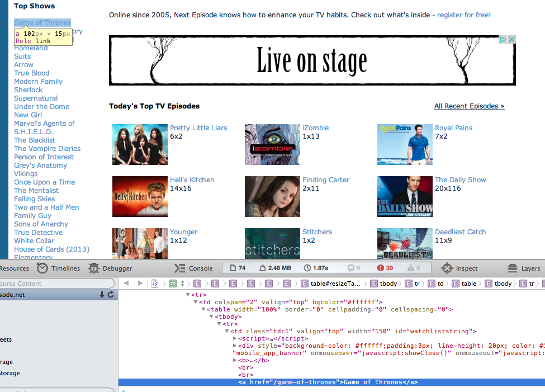
Task: Open the Suits show link
Action: click(x=22, y=56)
